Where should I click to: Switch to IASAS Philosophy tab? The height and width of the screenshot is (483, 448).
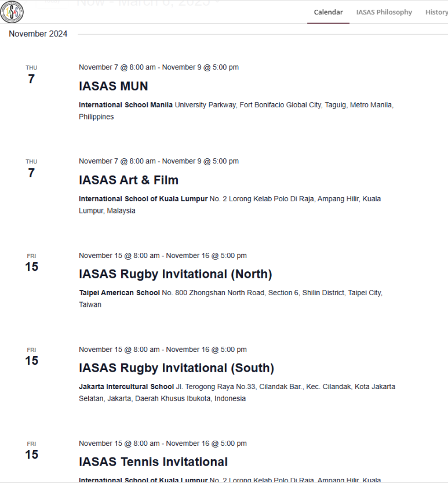tap(384, 12)
